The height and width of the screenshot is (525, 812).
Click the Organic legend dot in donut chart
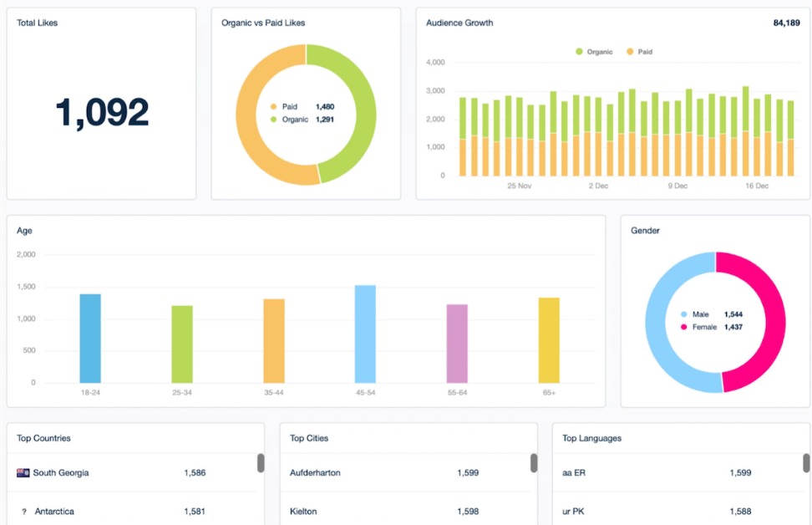click(x=273, y=120)
